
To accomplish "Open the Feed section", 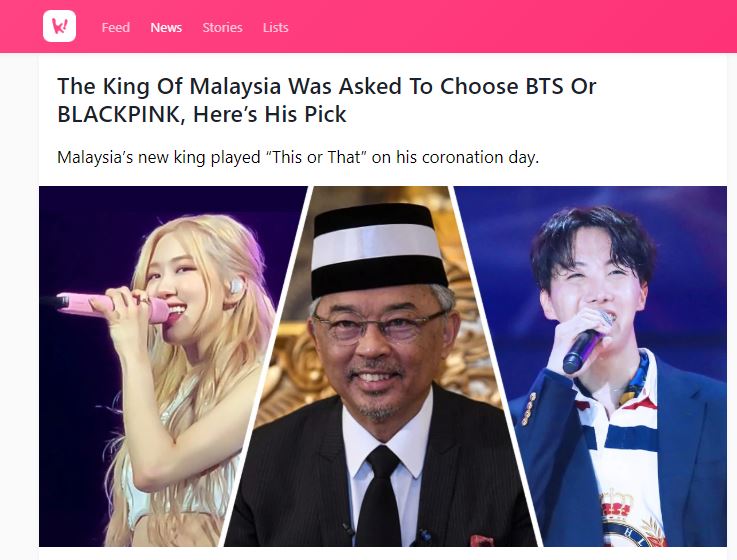I will pyautogui.click(x=116, y=27).
